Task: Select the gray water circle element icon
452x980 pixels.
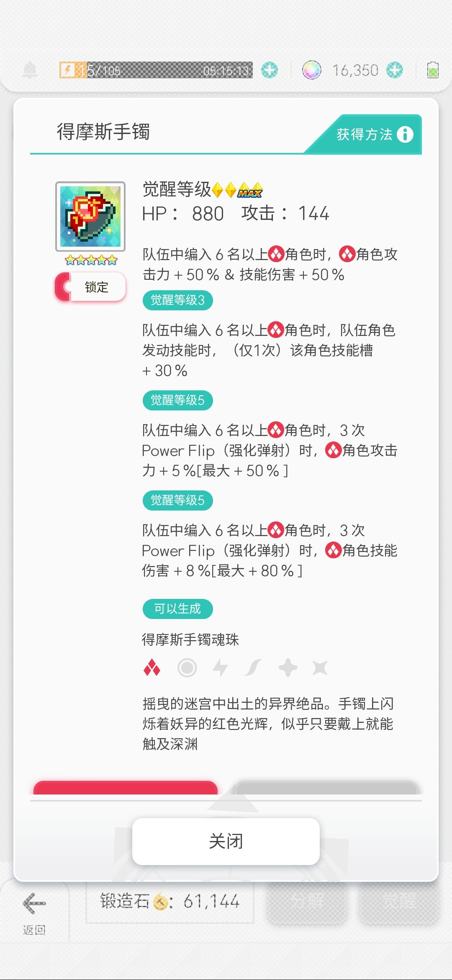Action: [187, 668]
